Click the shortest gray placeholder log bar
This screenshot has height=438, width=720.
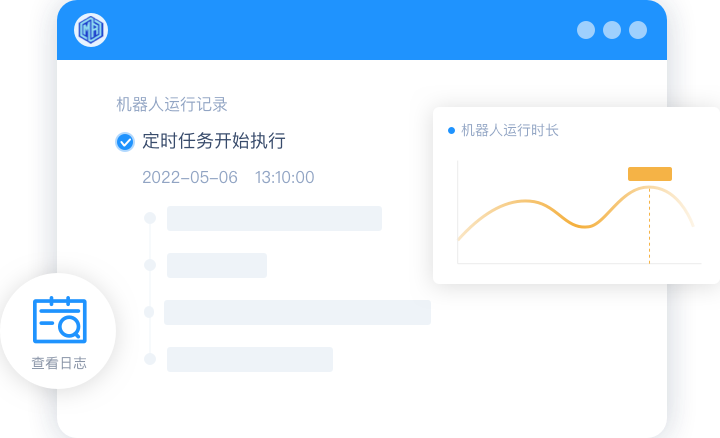pyautogui.click(x=217, y=265)
